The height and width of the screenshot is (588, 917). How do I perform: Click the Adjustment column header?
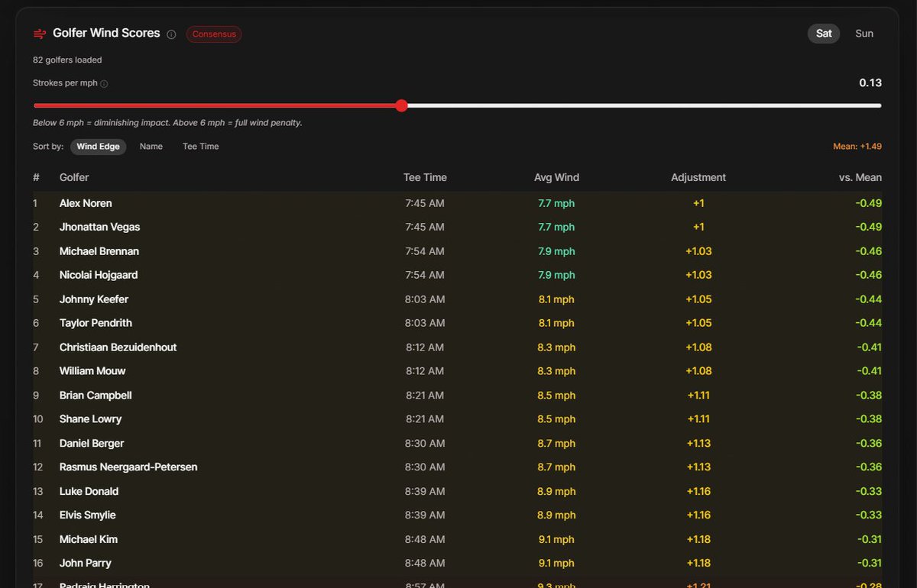coord(698,177)
